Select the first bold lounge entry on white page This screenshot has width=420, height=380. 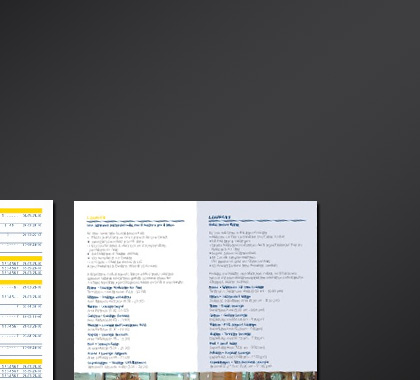[114, 287]
